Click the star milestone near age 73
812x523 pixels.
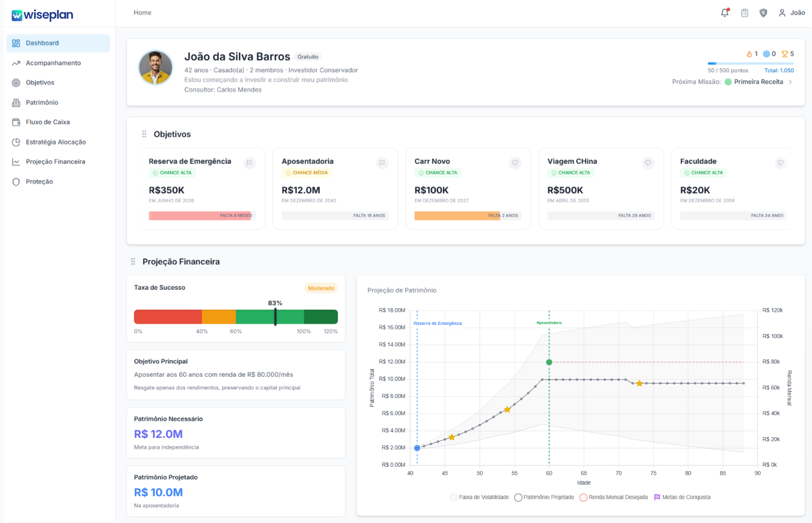pos(639,383)
